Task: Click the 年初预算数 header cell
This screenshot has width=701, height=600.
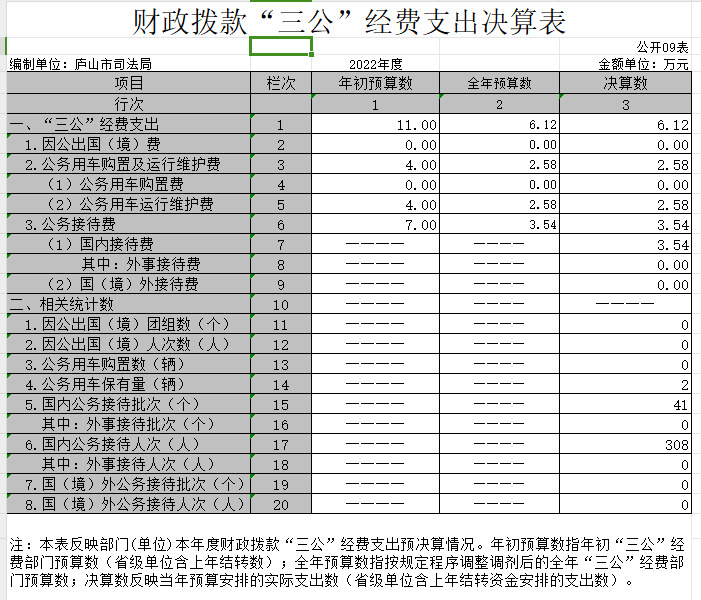Action: [375, 84]
